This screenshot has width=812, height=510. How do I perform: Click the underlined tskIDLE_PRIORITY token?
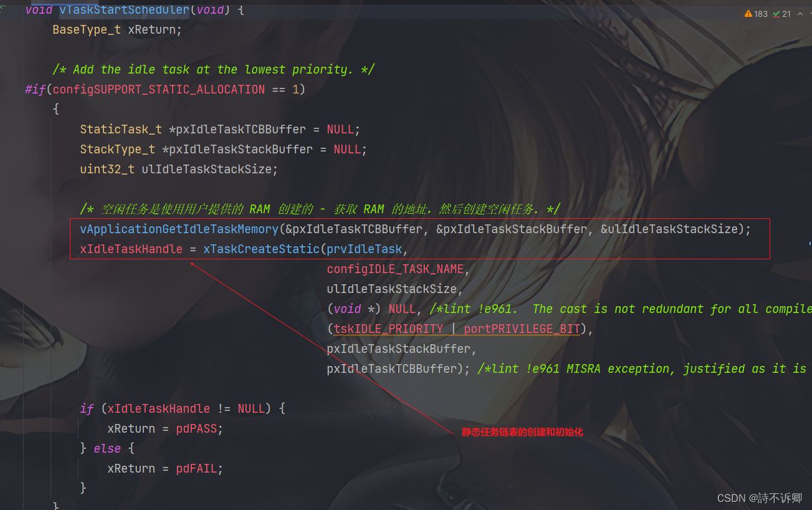tap(388, 329)
